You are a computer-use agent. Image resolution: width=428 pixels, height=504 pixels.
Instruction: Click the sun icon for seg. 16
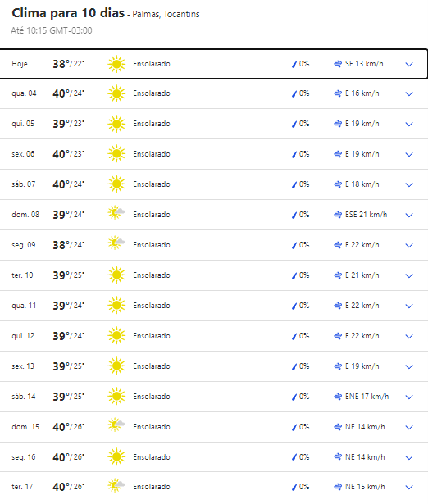coord(116,457)
